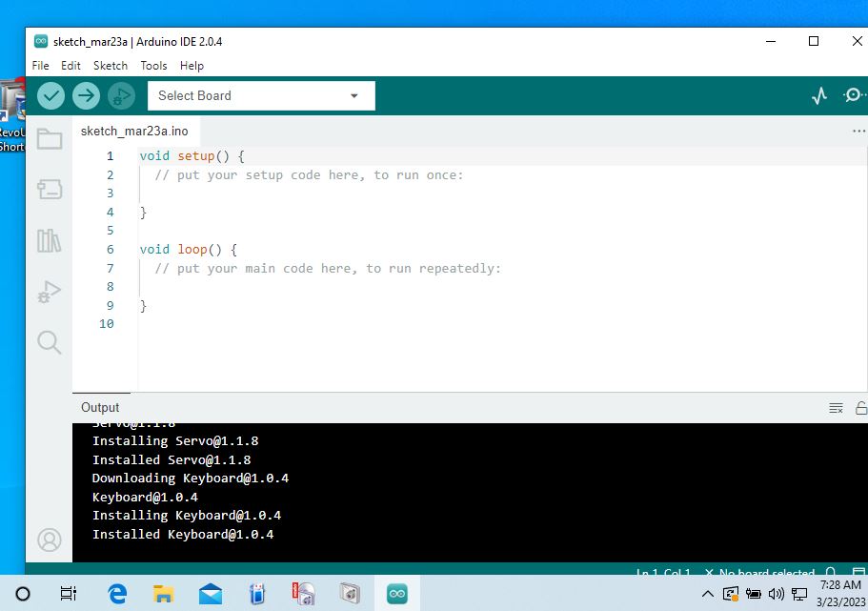Image resolution: width=868 pixels, height=611 pixels.
Task: Click the 'void loop() {' code line
Action: pos(189,250)
